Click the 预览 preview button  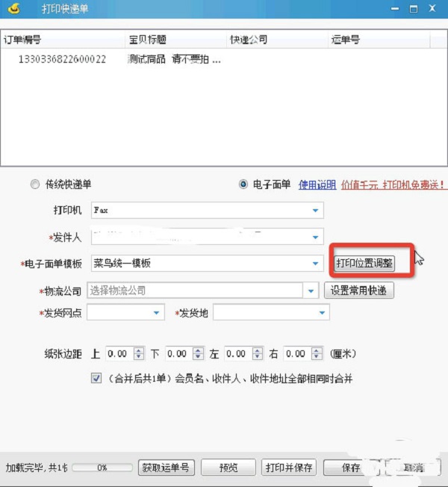point(228,468)
